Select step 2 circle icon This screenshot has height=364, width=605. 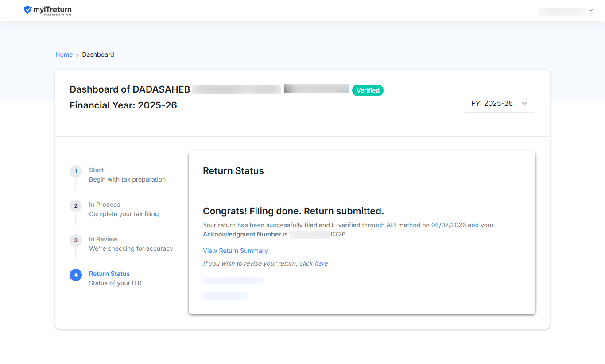76,206
